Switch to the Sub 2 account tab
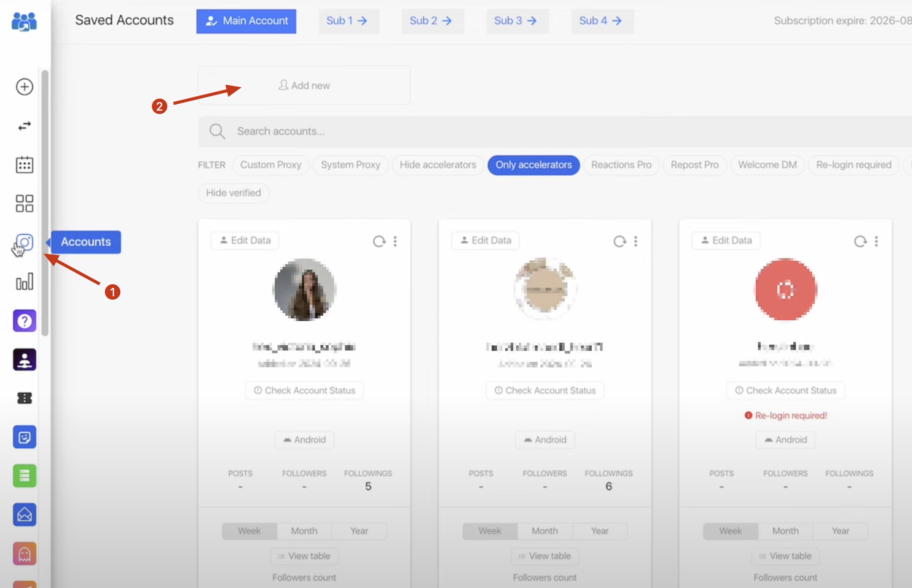The height and width of the screenshot is (588, 912). [x=431, y=21]
